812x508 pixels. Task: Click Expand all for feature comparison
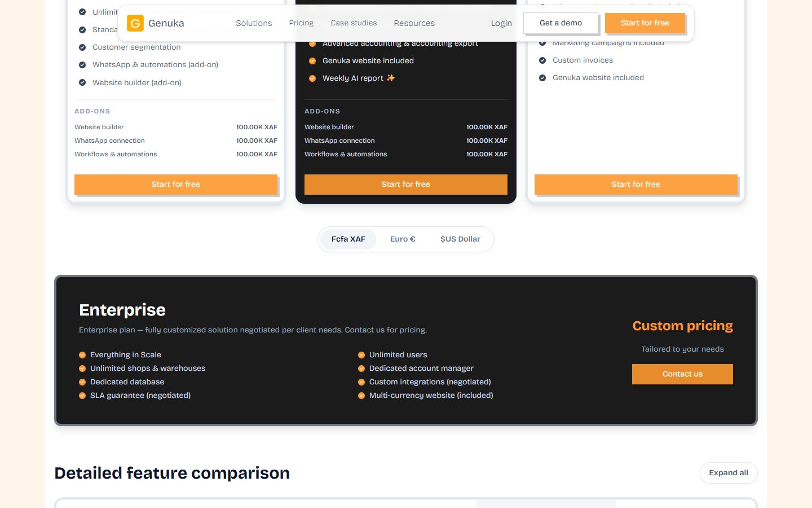click(729, 473)
